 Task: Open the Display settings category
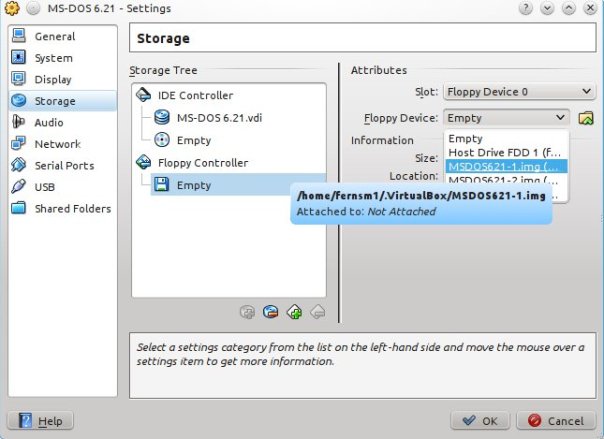(62, 80)
